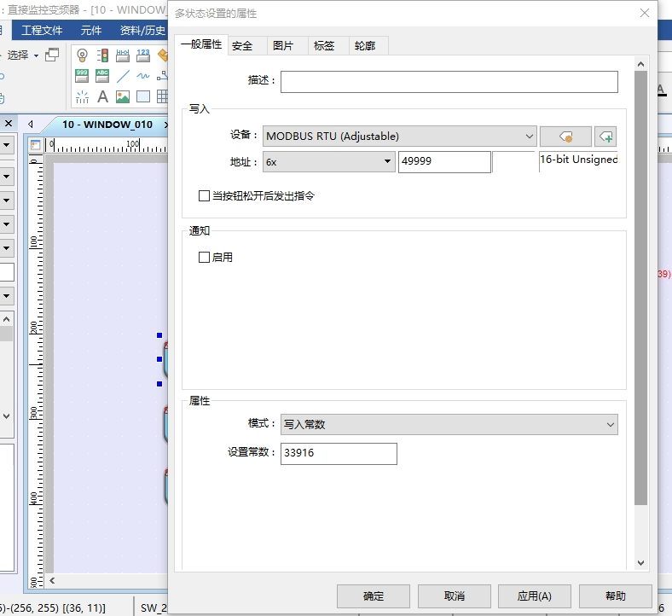This screenshot has height=616, width=672.
Task: Open the address tag library button
Action: (565, 137)
